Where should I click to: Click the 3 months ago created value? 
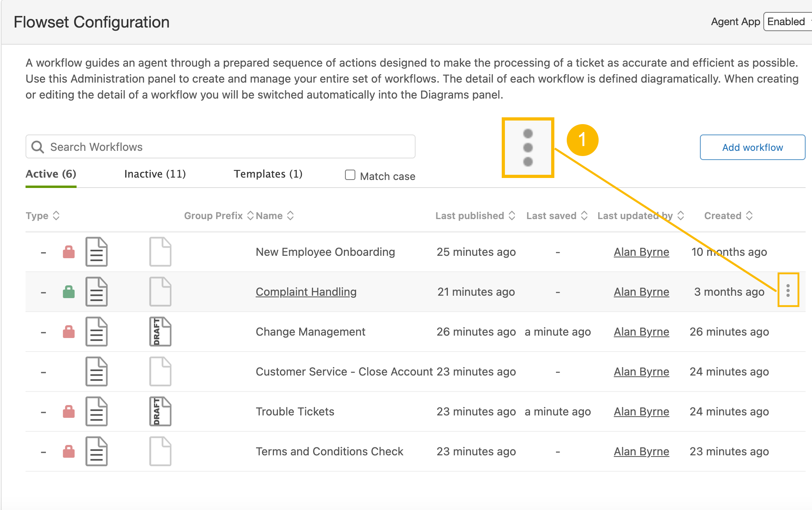point(729,292)
